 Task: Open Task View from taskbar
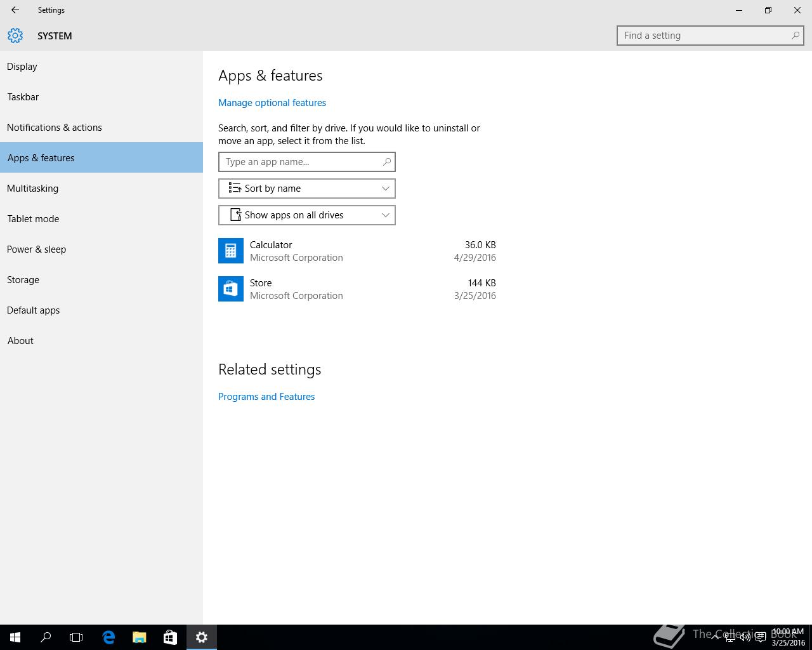pos(76,637)
